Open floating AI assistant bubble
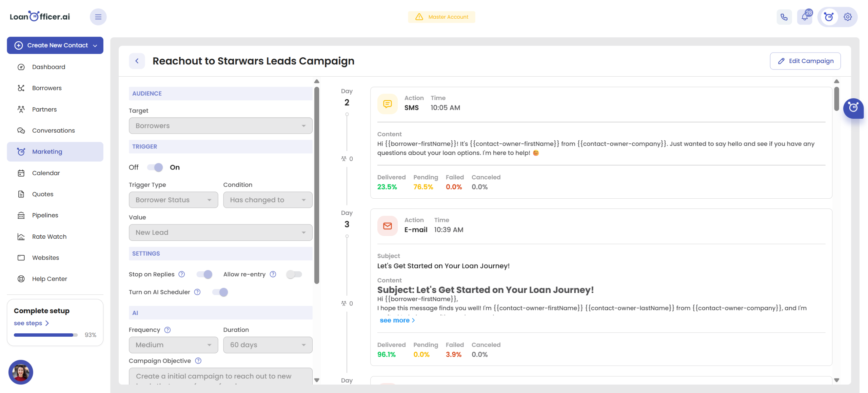The image size is (868, 393). [853, 108]
